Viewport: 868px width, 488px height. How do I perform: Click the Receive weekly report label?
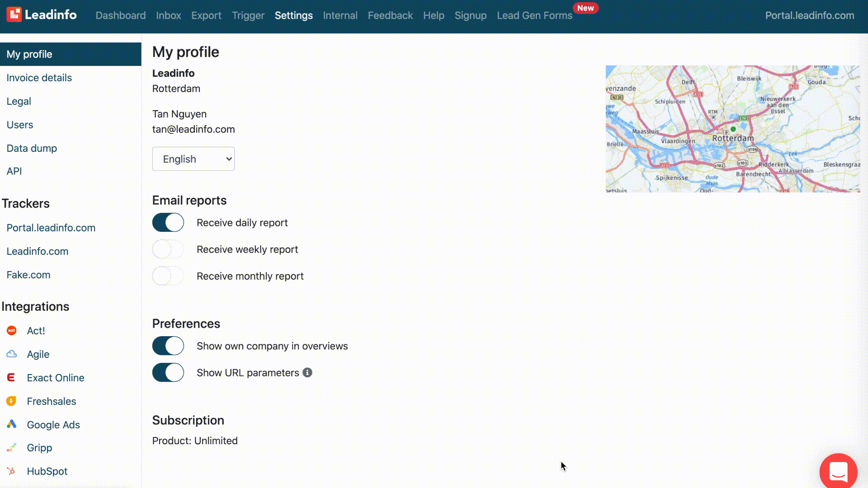pos(247,249)
